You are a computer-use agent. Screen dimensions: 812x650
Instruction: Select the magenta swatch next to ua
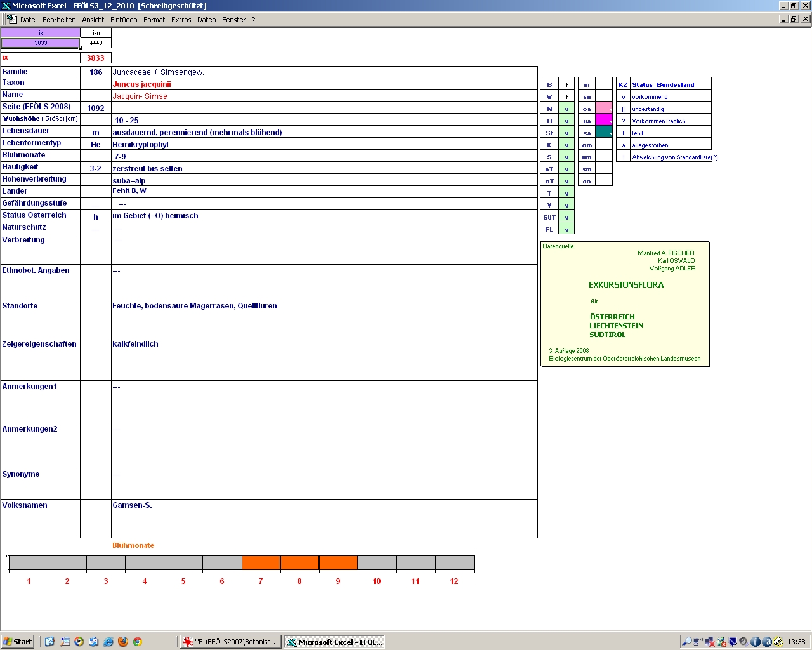coord(604,120)
